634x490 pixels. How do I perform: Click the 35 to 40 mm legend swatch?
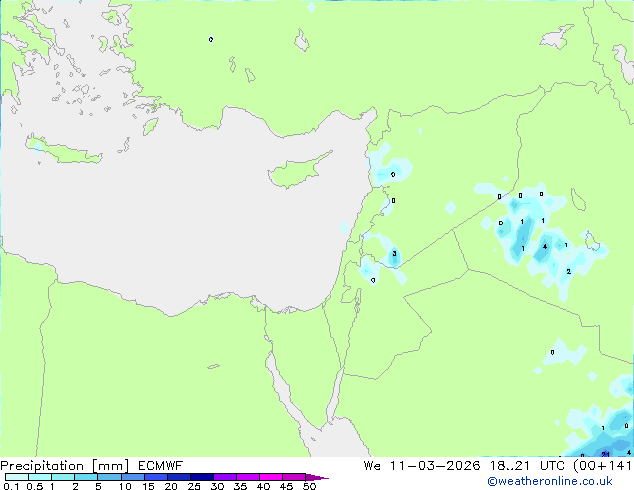click(248, 477)
